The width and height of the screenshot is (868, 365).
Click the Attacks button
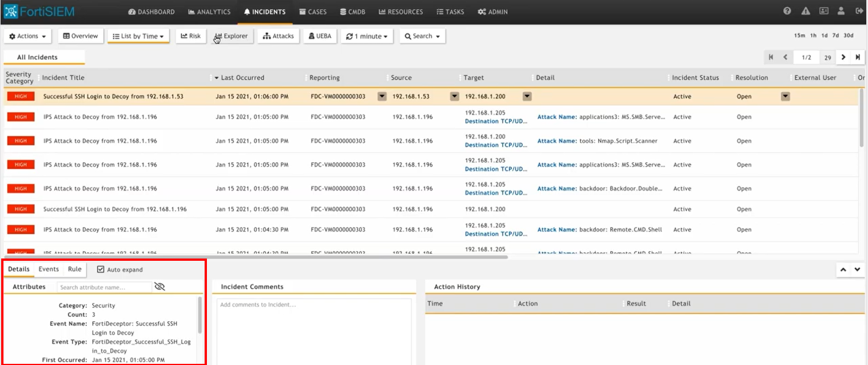click(278, 36)
